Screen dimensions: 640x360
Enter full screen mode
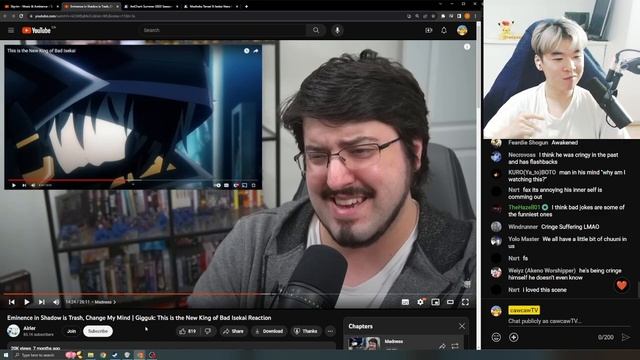(x=465, y=302)
